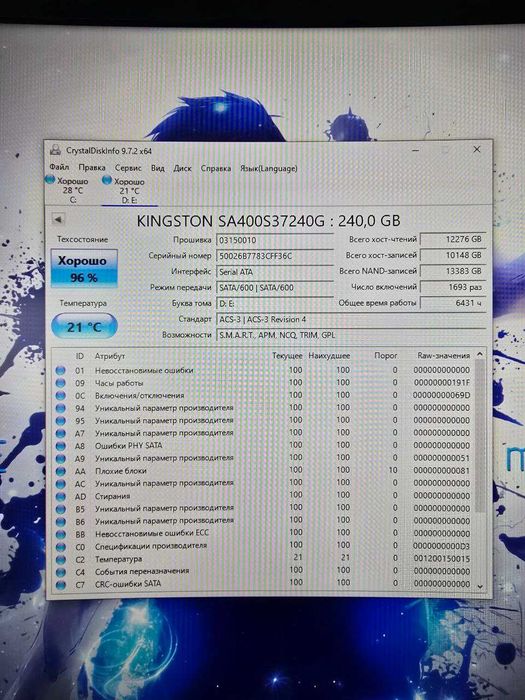Click the serial number field 50026B7783CFF36C
This screenshot has height=700, width=525.
click(x=275, y=256)
